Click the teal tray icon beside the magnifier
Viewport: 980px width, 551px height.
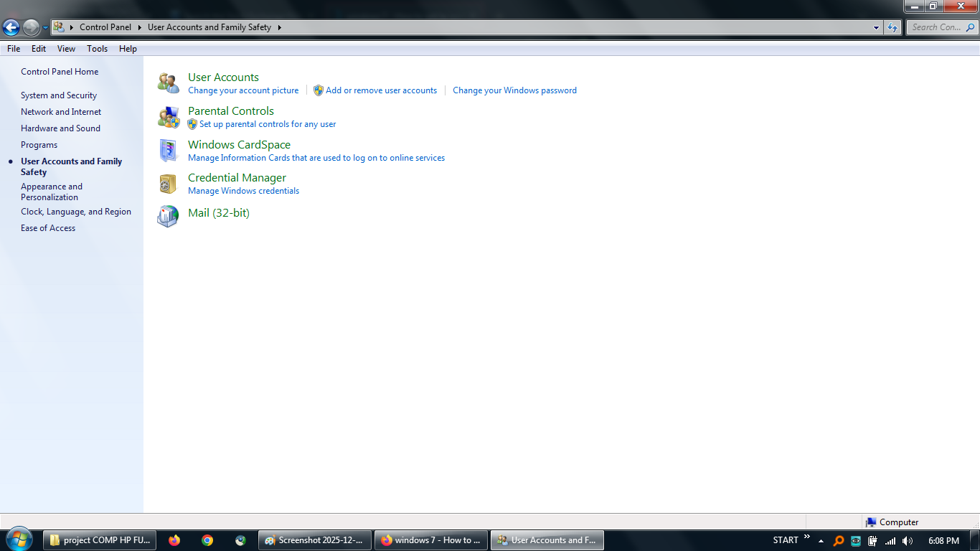[x=855, y=541]
